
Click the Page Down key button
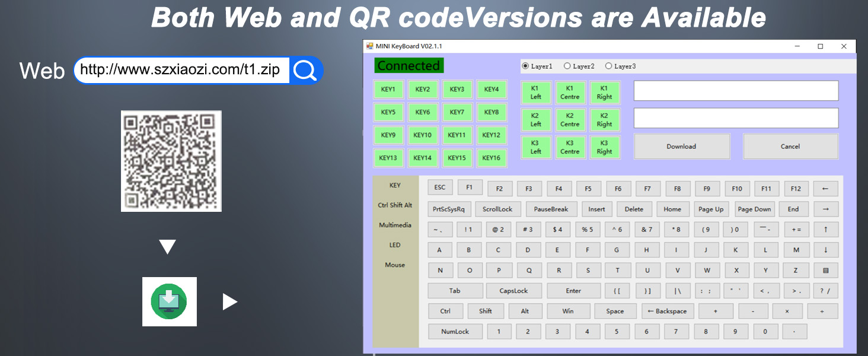[x=755, y=209]
